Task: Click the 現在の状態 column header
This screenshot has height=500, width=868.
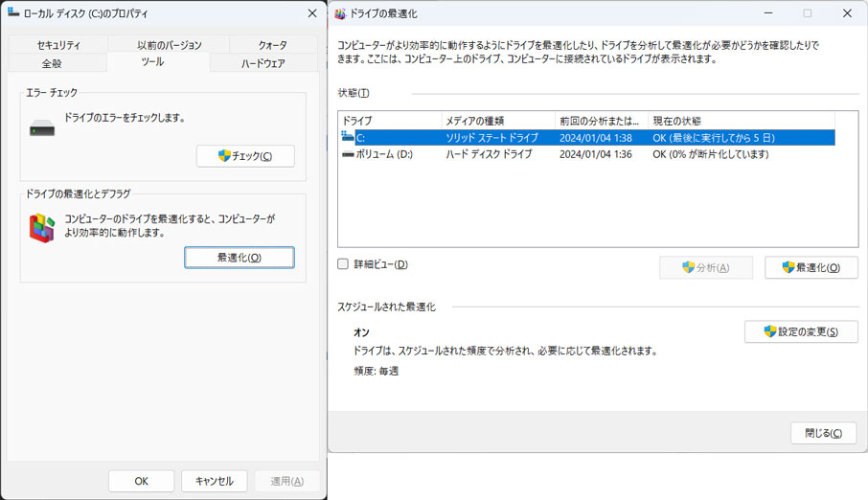Action: [742, 121]
